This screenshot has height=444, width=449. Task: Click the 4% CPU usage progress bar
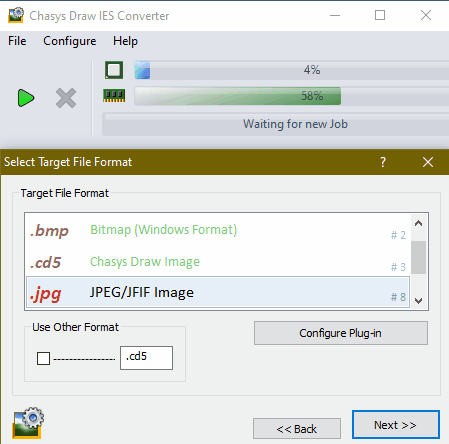pyautogui.click(x=292, y=70)
